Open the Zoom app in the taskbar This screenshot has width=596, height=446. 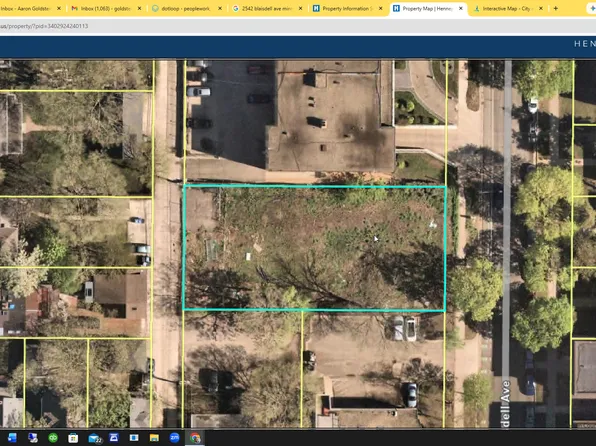click(x=174, y=438)
